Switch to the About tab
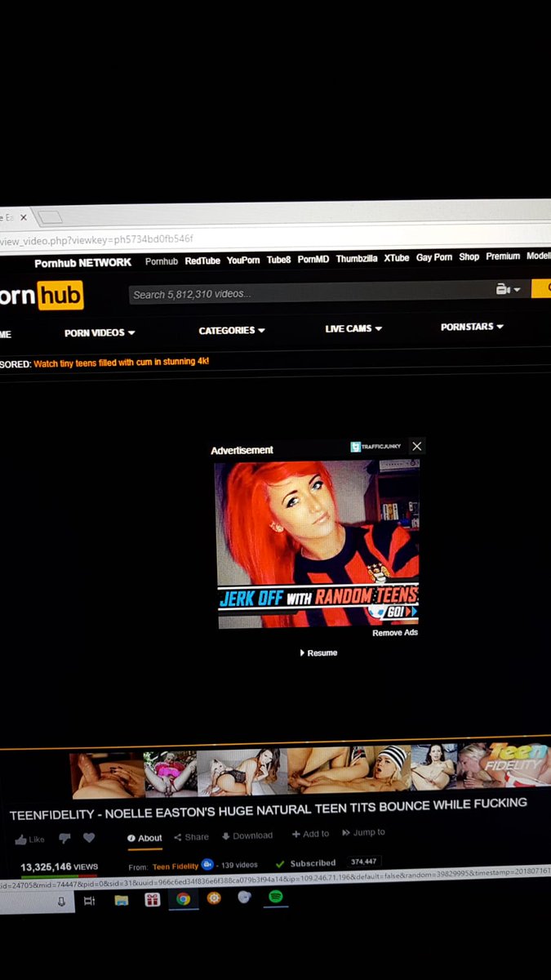 [x=144, y=838]
